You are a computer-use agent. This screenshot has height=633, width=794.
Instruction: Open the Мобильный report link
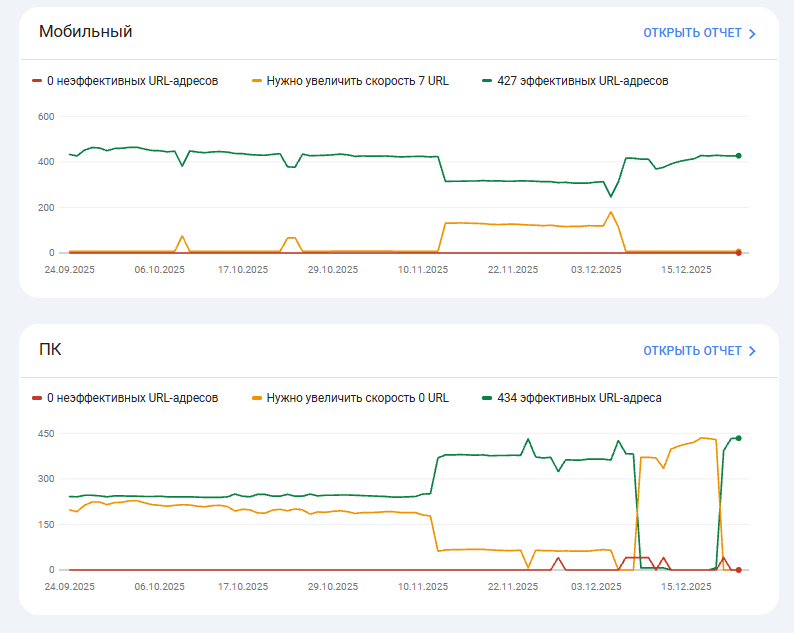pos(692,33)
